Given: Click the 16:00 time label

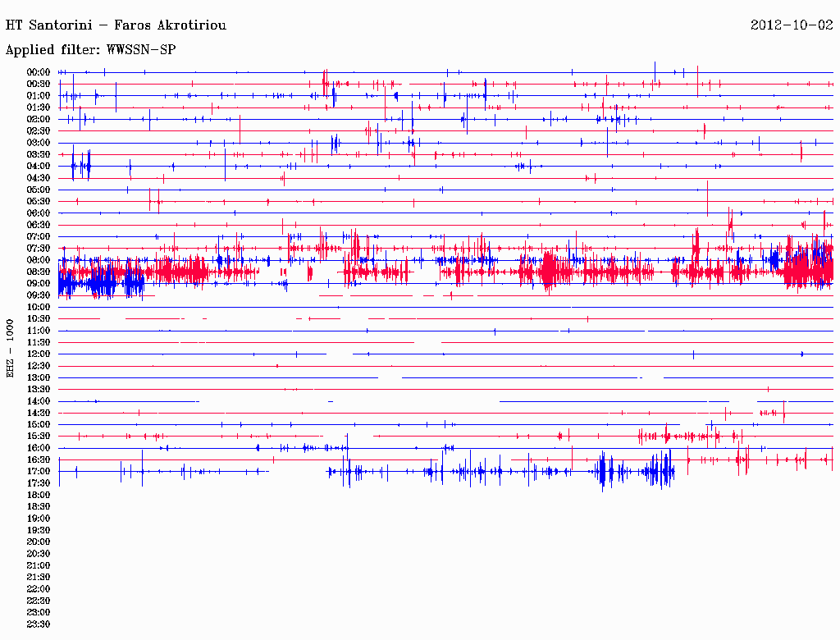Looking at the screenshot, I should tap(39, 448).
